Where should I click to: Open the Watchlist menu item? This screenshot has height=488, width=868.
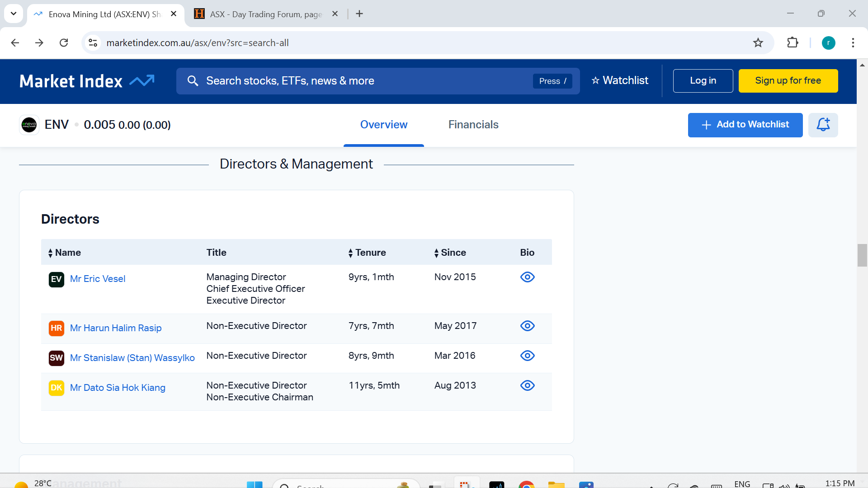pos(620,80)
